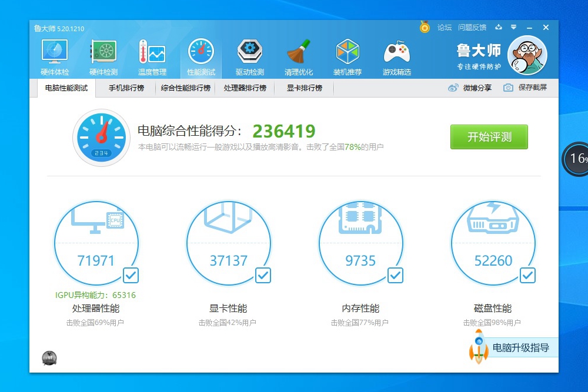Click the 鲁大师 专注硬件防护 brand logo text
The height and width of the screenshot is (392, 588).
pyautogui.click(x=479, y=56)
